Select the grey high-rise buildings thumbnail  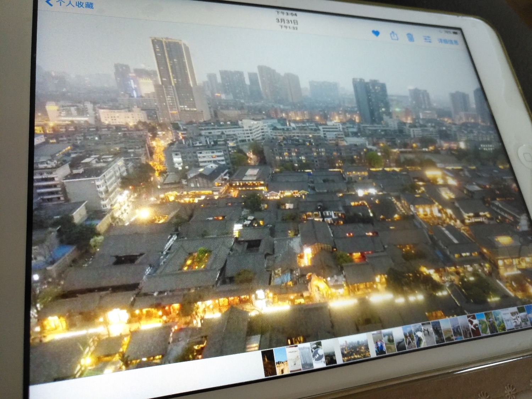click(x=306, y=357)
